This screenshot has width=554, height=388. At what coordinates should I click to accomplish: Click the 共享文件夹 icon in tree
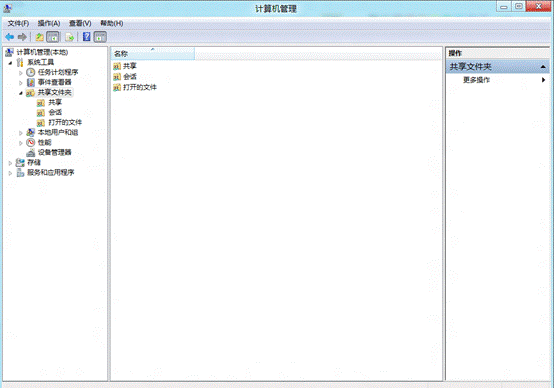(31, 93)
